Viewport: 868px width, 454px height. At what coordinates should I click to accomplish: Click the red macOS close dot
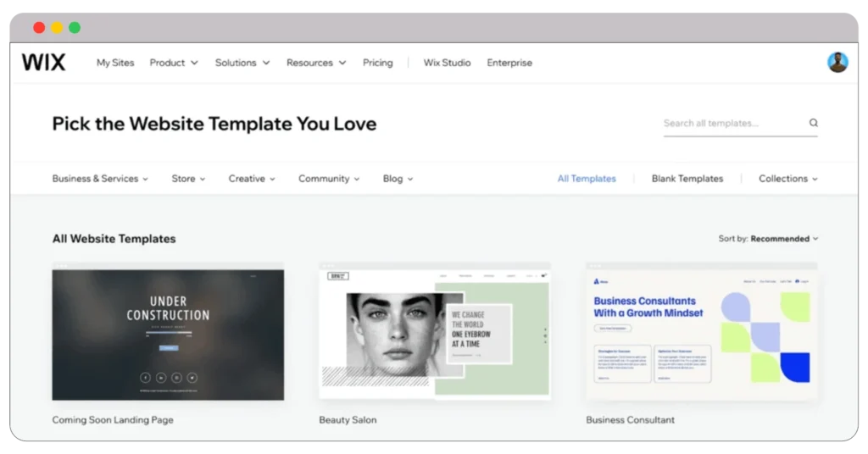(39, 28)
